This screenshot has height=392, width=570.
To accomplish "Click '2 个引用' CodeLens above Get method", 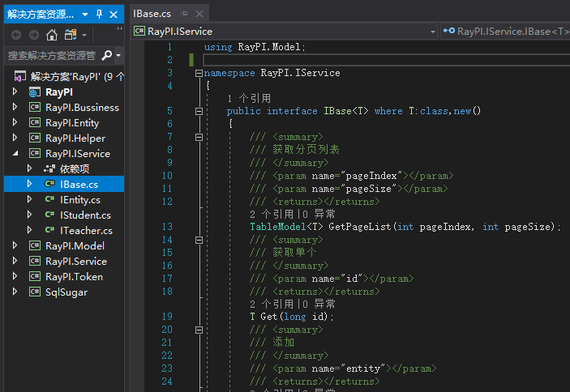I will click(272, 305).
